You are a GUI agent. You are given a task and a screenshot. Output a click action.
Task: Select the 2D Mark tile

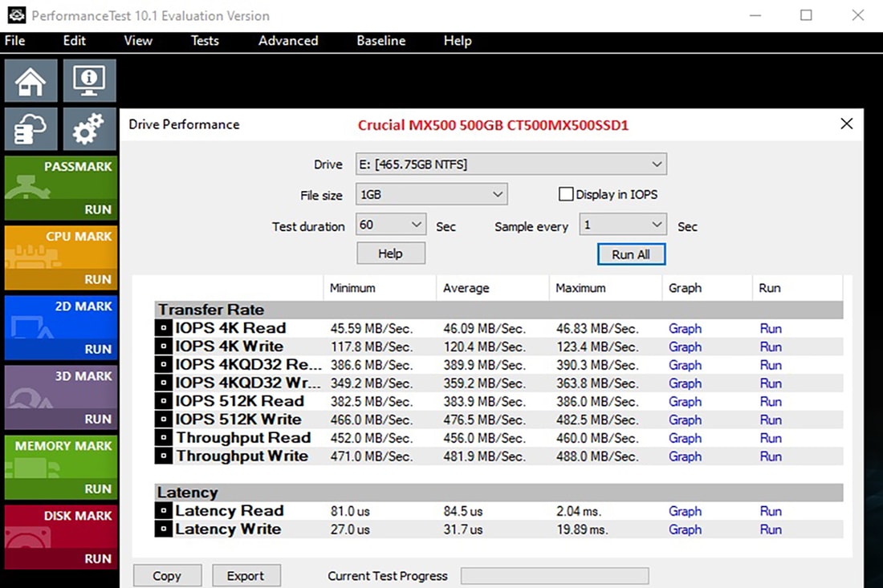[x=61, y=327]
